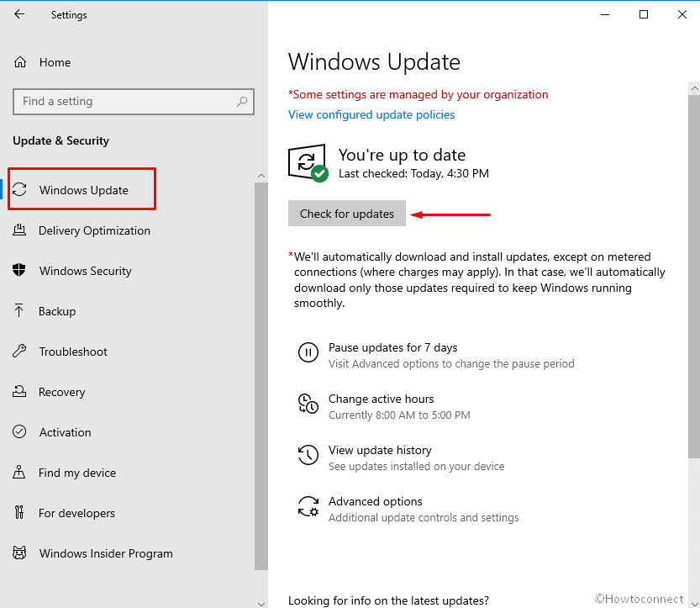Click the sidebar scrollbar down arrow
The height and width of the screenshot is (608, 700).
pos(261,604)
